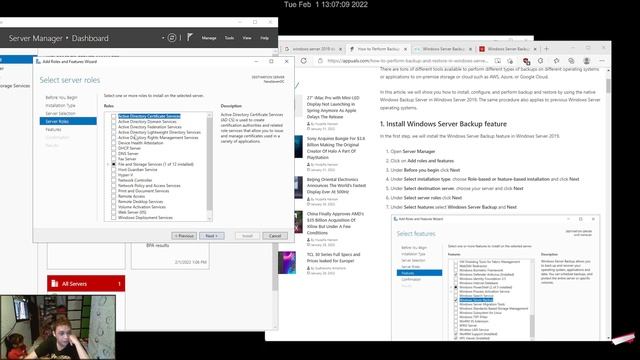This screenshot has height=360, width=640.
Task: Click the Beijing Oriental Electronics article thumbnail
Action: pos(298,187)
